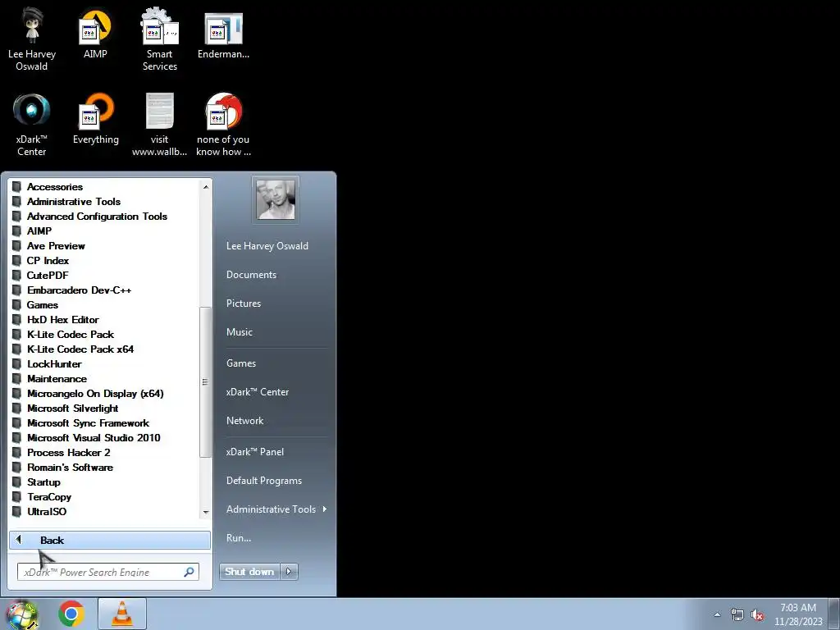
Task: Select the visit www.wallb text file icon
Action: [x=160, y=125]
